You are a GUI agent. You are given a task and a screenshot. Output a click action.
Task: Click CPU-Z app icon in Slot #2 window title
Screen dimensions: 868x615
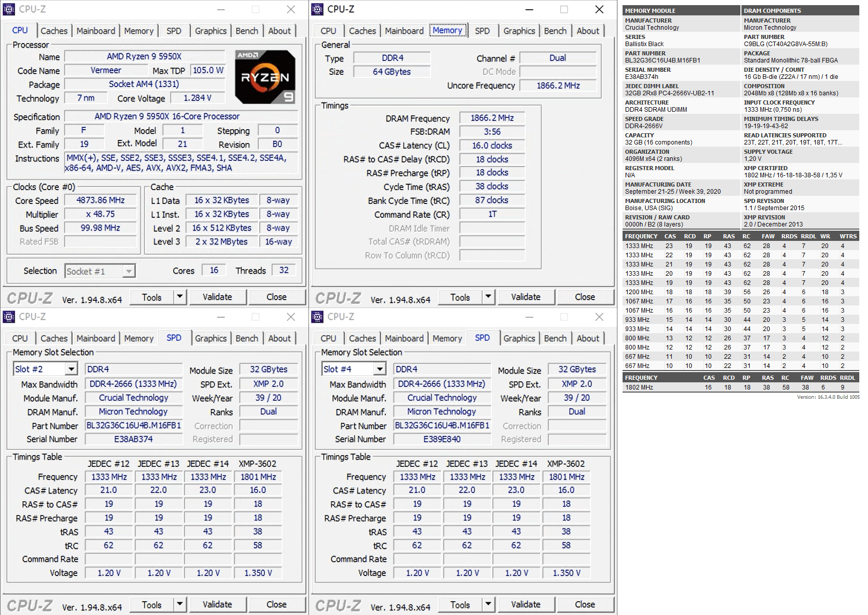9,317
